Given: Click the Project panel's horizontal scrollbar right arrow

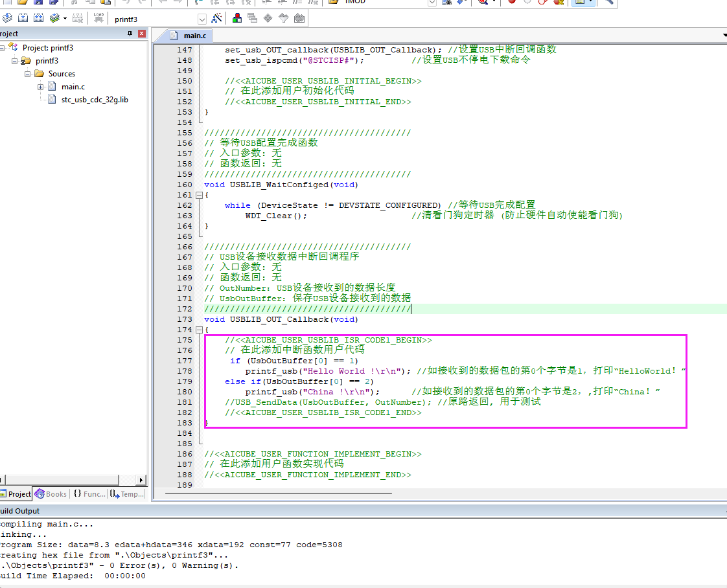Looking at the screenshot, I should [x=141, y=480].
